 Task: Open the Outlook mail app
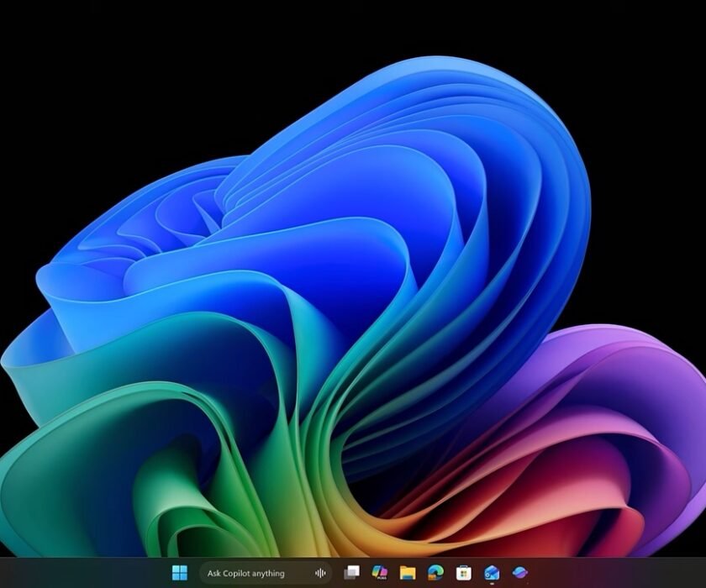[492, 573]
